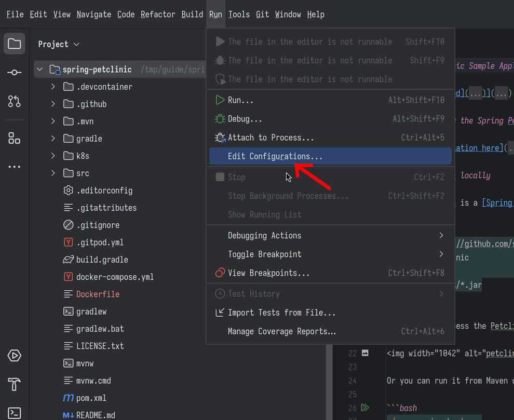
Task: Click the gradlew shell script icon
Action: tap(68, 311)
